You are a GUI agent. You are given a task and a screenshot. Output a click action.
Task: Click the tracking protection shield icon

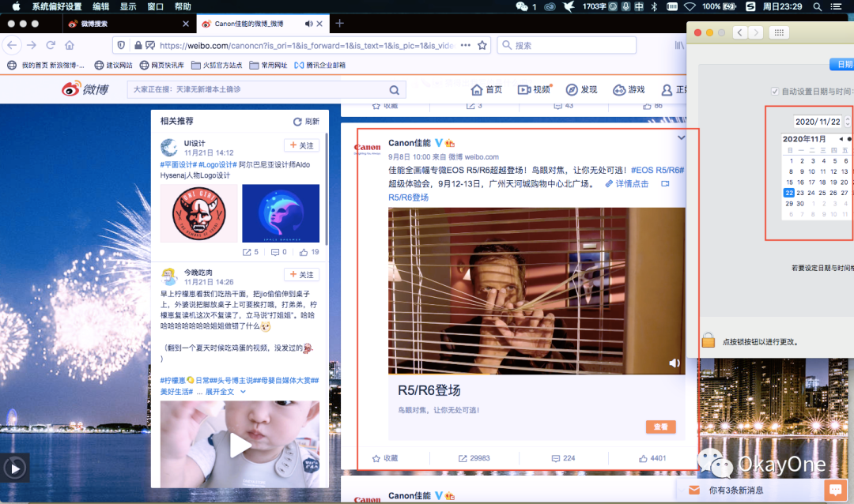pyautogui.click(x=122, y=45)
